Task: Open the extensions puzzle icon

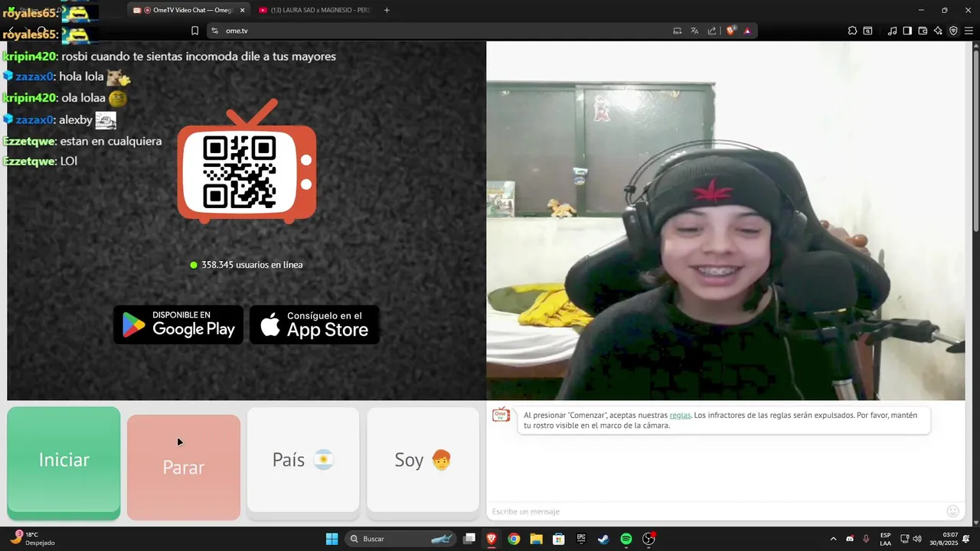Action: (852, 31)
